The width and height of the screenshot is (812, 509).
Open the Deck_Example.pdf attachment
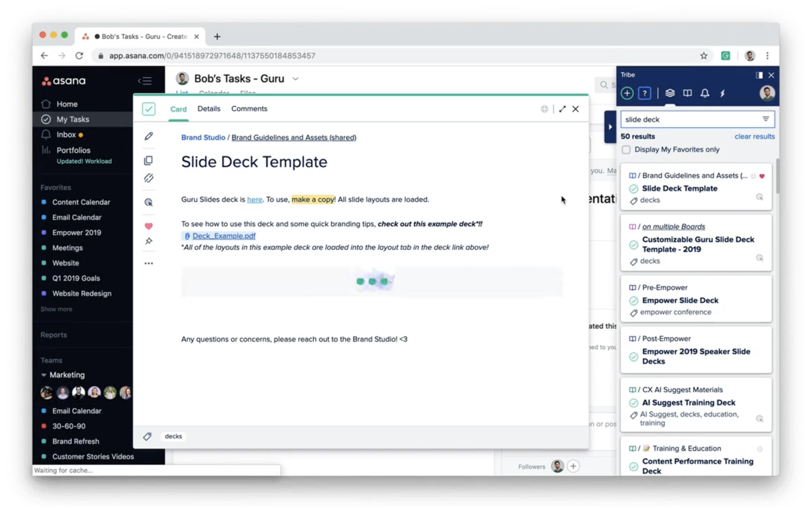point(223,236)
